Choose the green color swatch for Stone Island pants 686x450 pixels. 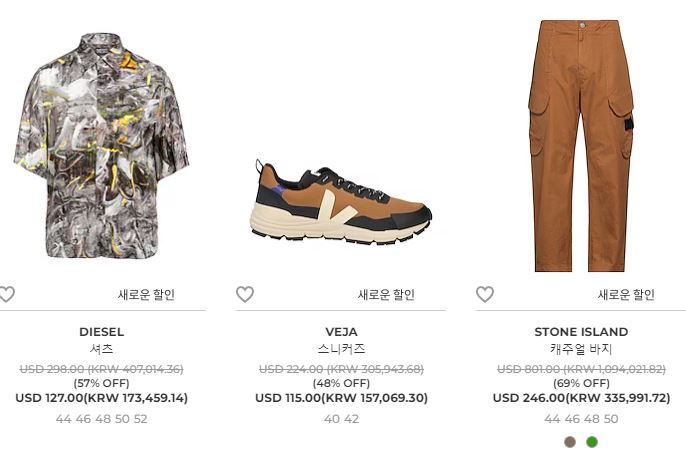tap(592, 442)
